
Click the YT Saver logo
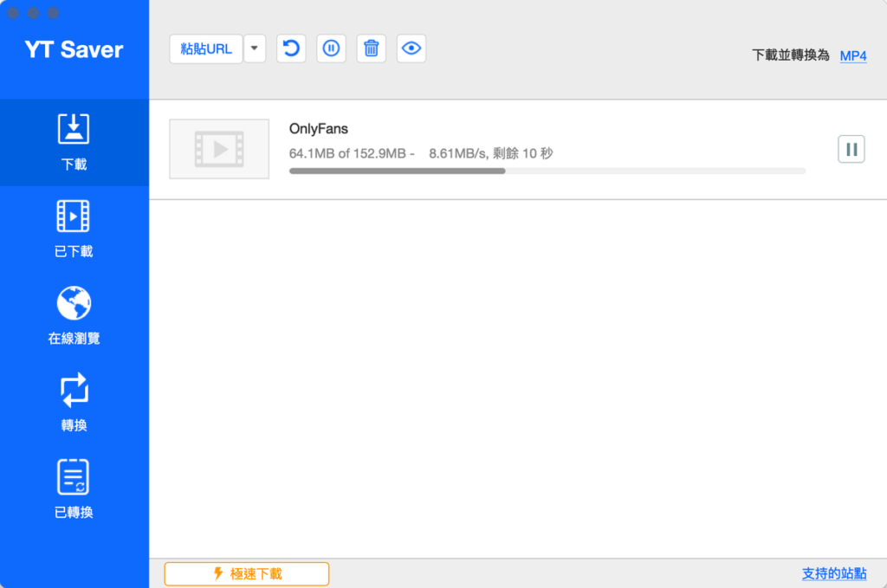[74, 49]
